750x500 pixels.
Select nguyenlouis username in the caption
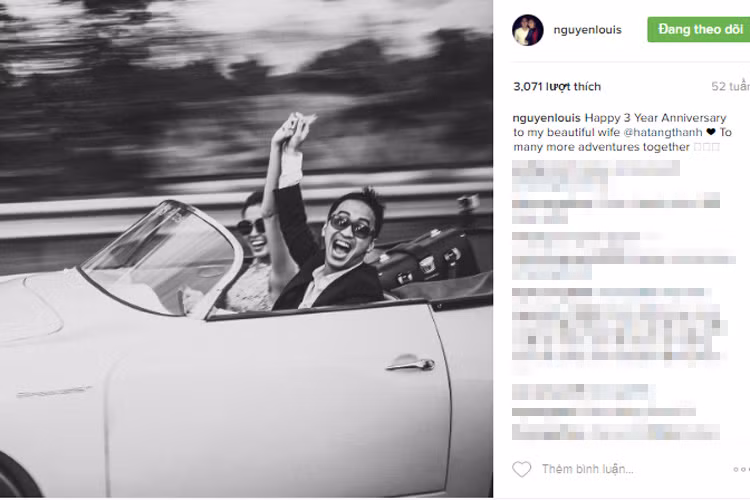click(x=546, y=118)
